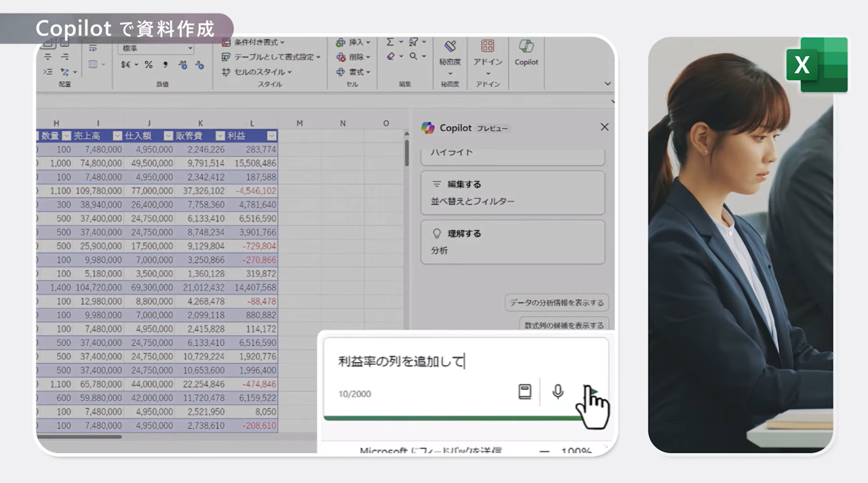Click the zoom out minus button

[544, 450]
